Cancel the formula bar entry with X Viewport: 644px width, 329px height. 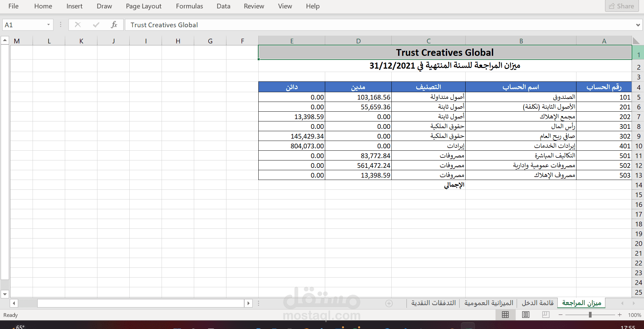(x=78, y=25)
